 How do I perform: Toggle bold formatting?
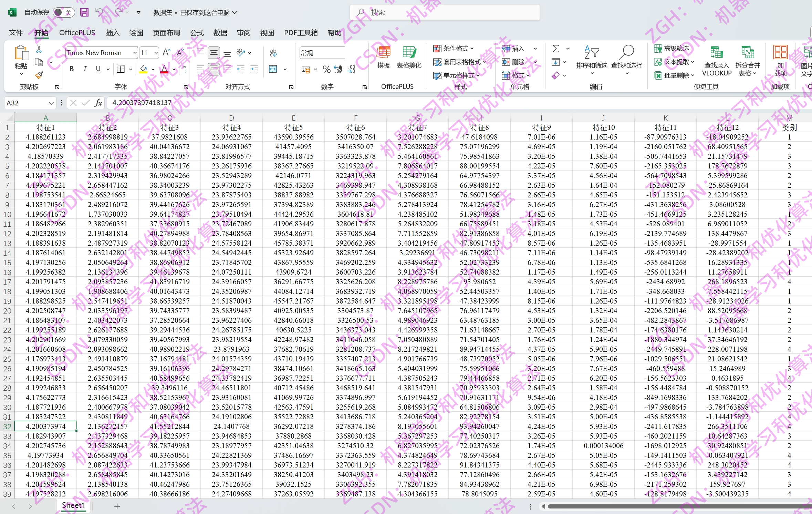72,69
